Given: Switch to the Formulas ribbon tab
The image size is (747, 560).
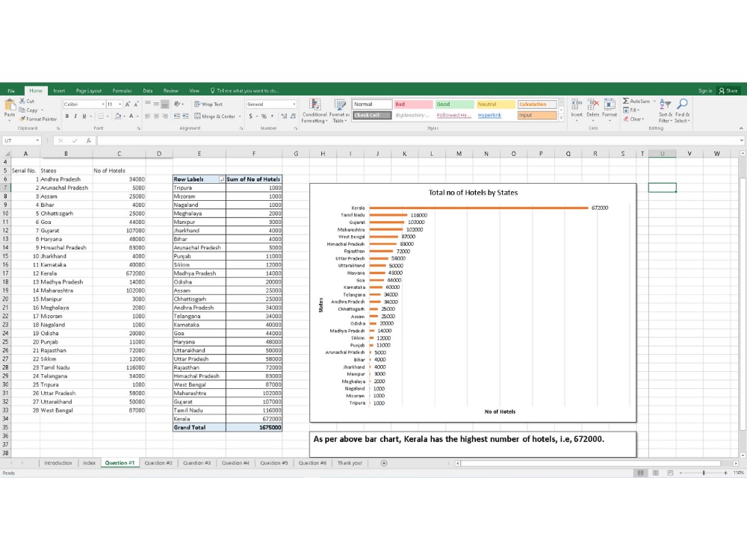Looking at the screenshot, I should pyautogui.click(x=122, y=90).
